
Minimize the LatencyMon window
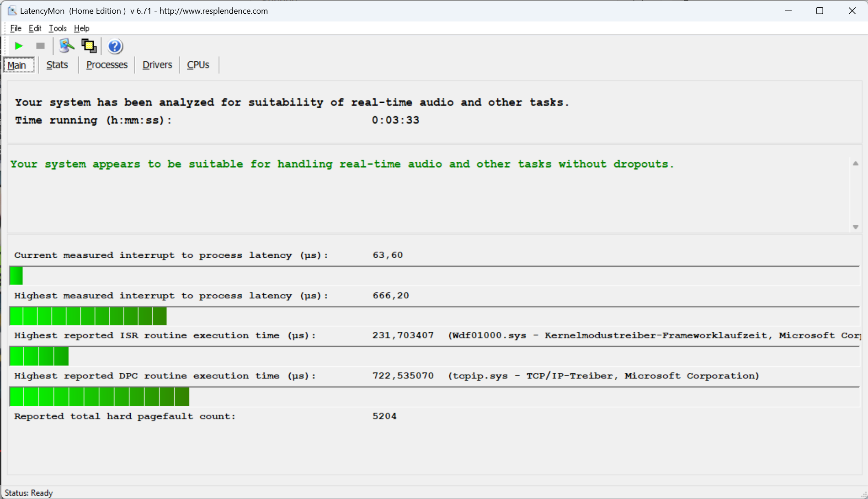click(788, 11)
